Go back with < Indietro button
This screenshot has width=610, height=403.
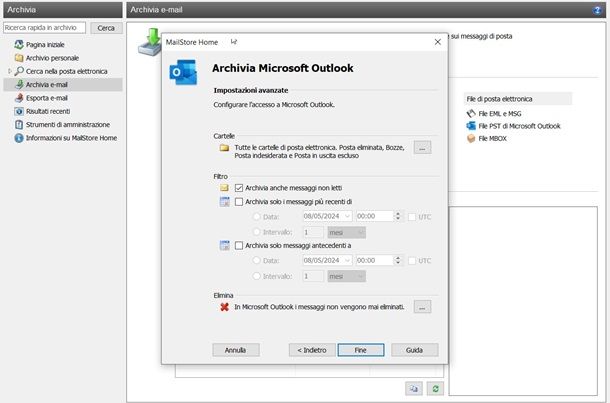312,350
